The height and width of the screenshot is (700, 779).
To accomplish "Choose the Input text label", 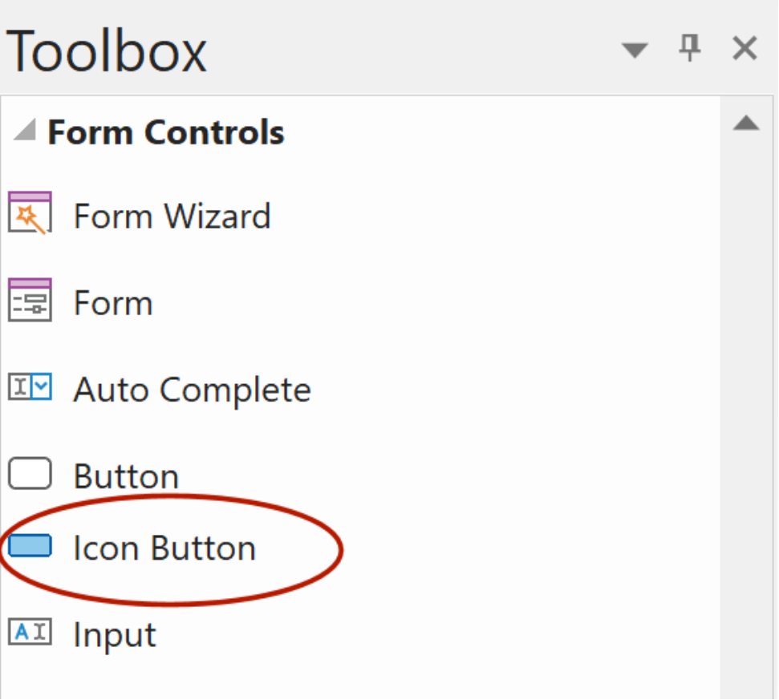I will point(115,636).
